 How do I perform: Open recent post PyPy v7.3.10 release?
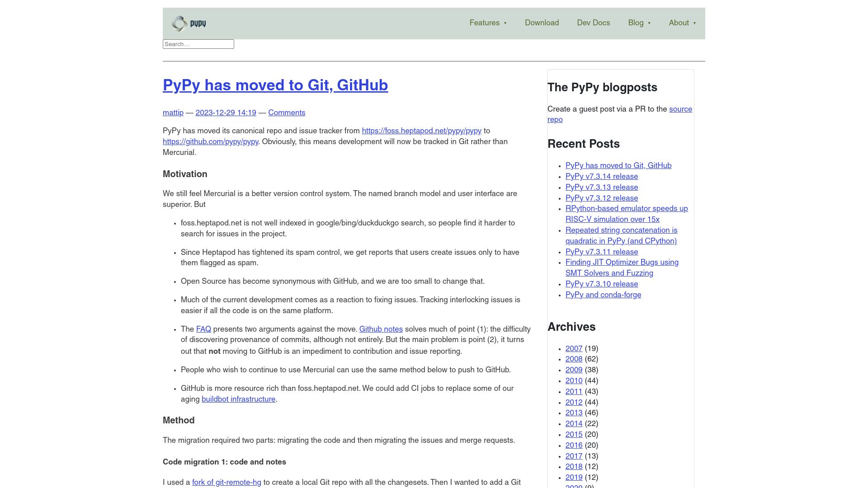[x=602, y=284]
